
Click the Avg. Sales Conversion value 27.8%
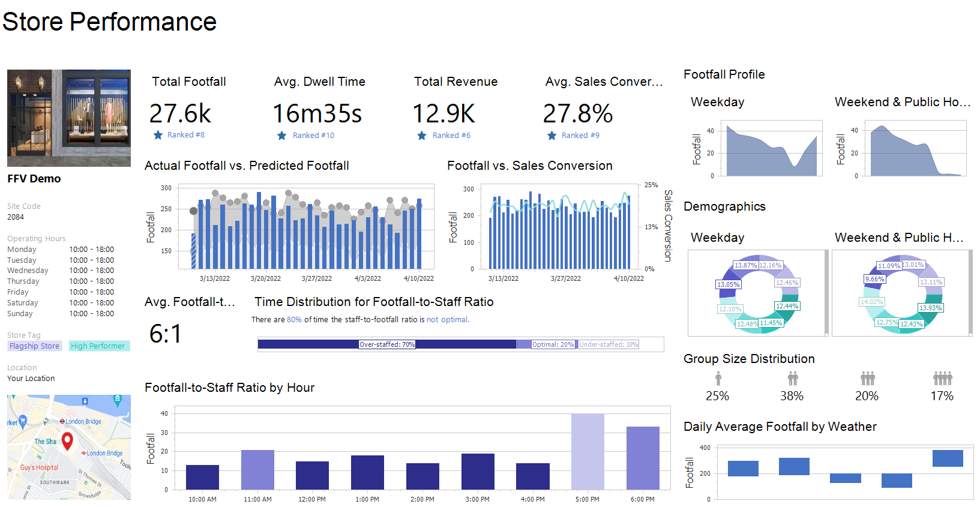click(577, 113)
